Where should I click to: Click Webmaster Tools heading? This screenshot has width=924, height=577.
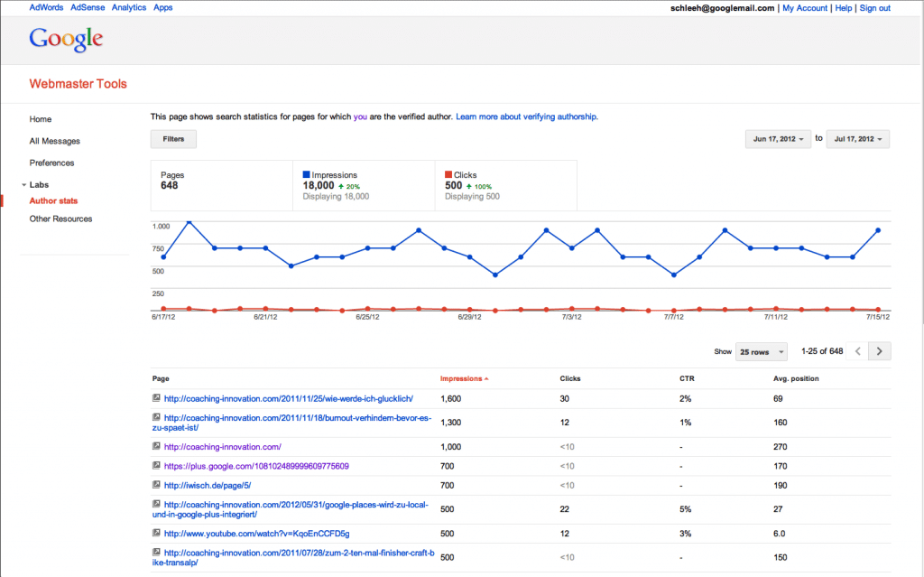(79, 84)
